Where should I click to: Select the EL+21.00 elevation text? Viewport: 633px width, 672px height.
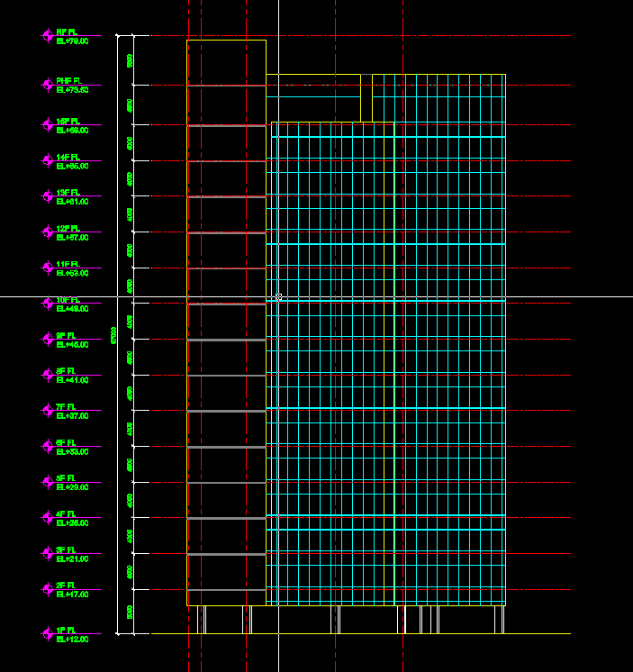point(72,558)
